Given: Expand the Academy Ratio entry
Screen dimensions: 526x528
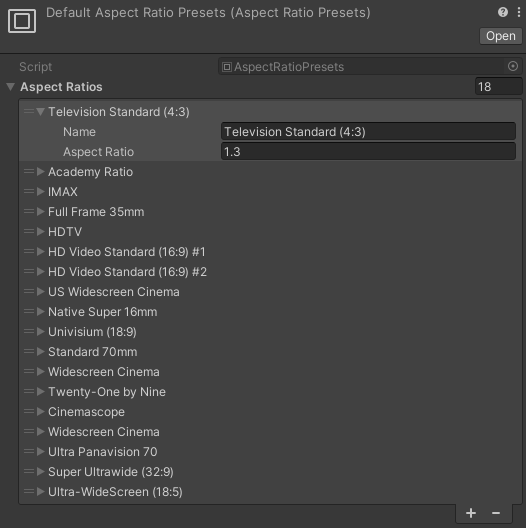Looking at the screenshot, I should (x=41, y=172).
